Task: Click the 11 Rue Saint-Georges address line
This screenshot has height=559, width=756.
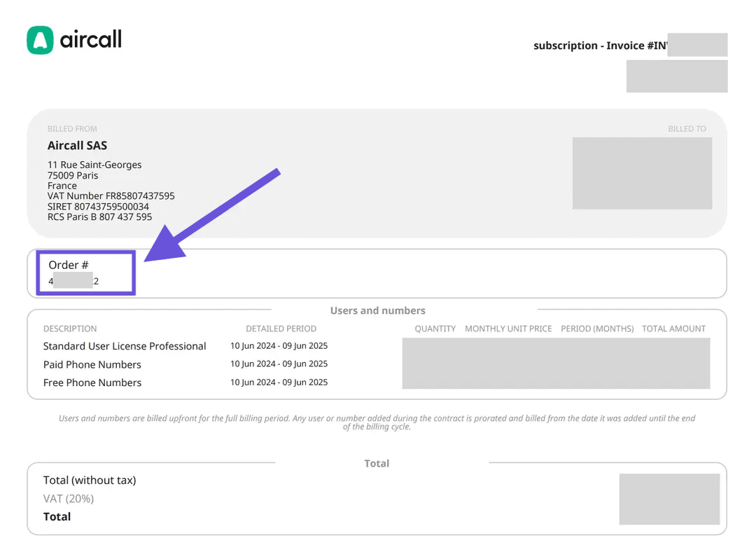Action: click(x=94, y=165)
